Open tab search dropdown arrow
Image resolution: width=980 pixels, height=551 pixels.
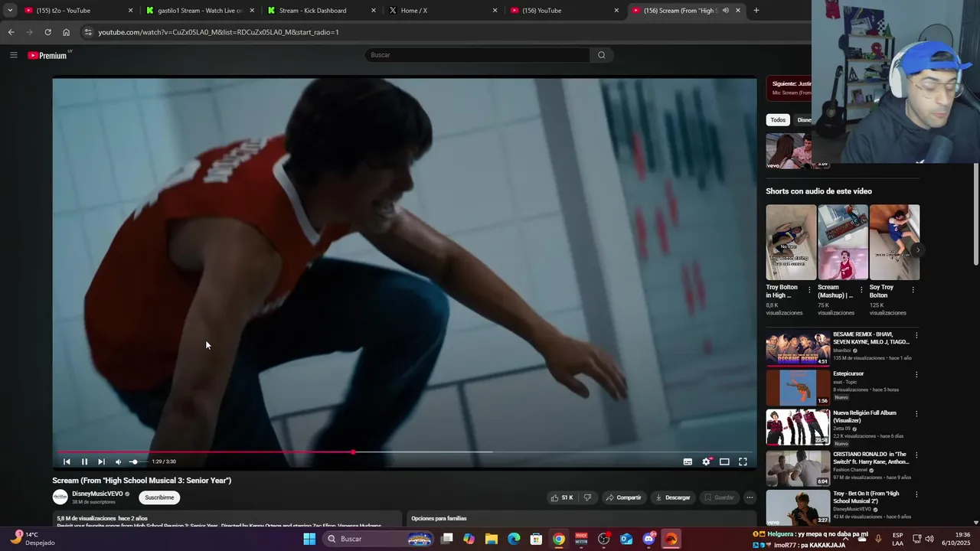(x=10, y=11)
